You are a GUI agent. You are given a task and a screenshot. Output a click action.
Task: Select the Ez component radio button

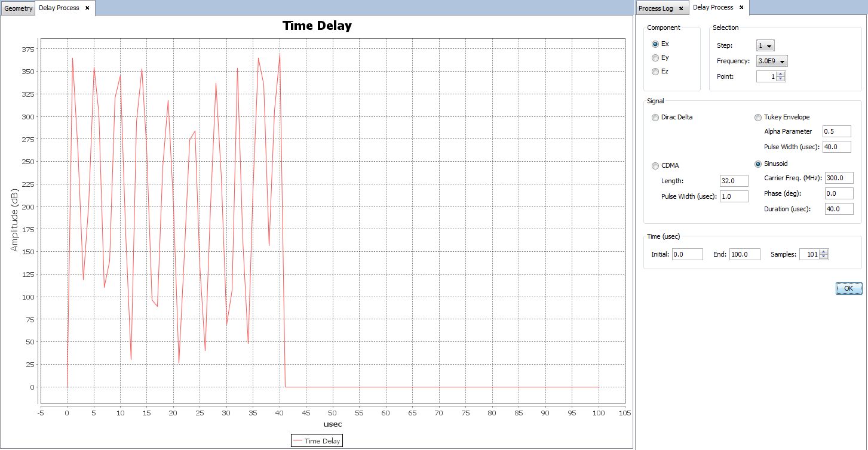pos(655,72)
